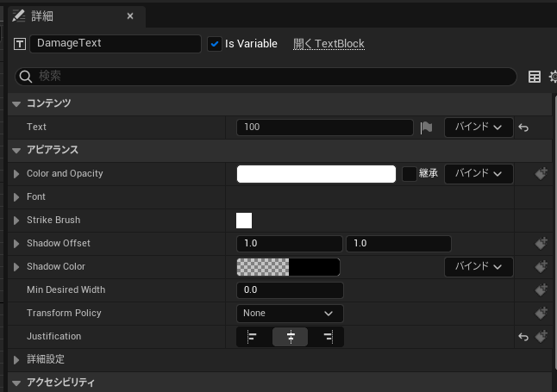Click the DamageText name field
557x392 pixels.
coord(116,44)
